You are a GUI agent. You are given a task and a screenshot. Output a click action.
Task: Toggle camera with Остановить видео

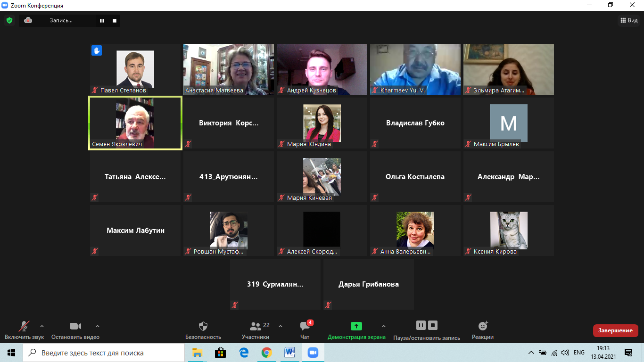(75, 330)
